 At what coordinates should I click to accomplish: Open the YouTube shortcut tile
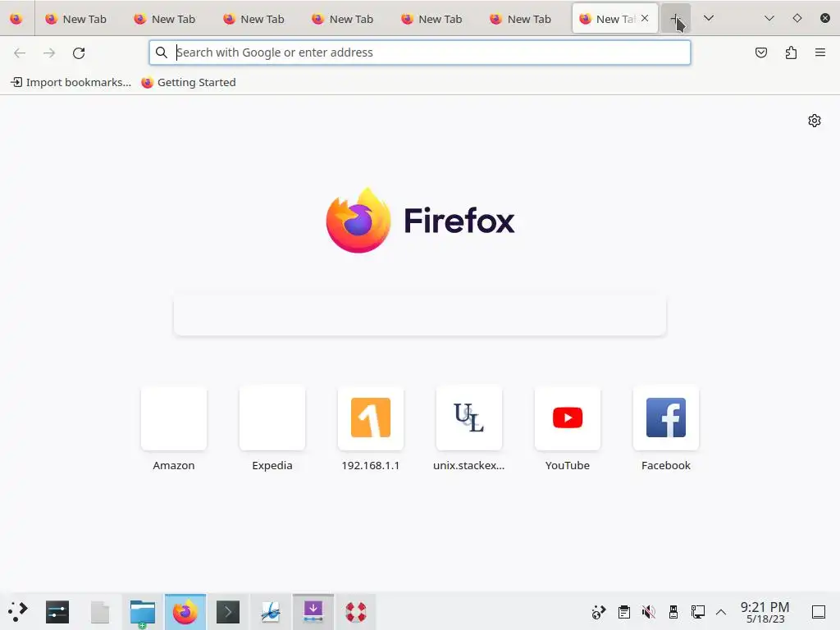(568, 428)
